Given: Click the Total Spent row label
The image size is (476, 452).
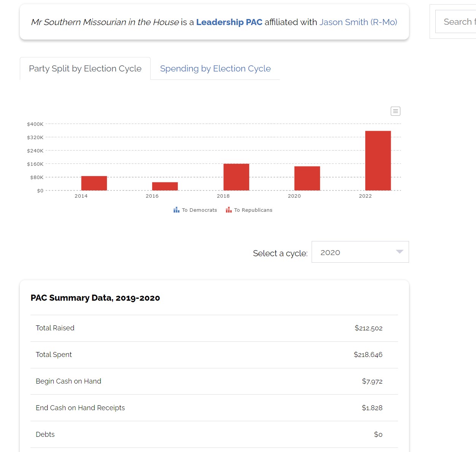Looking at the screenshot, I should [54, 355].
